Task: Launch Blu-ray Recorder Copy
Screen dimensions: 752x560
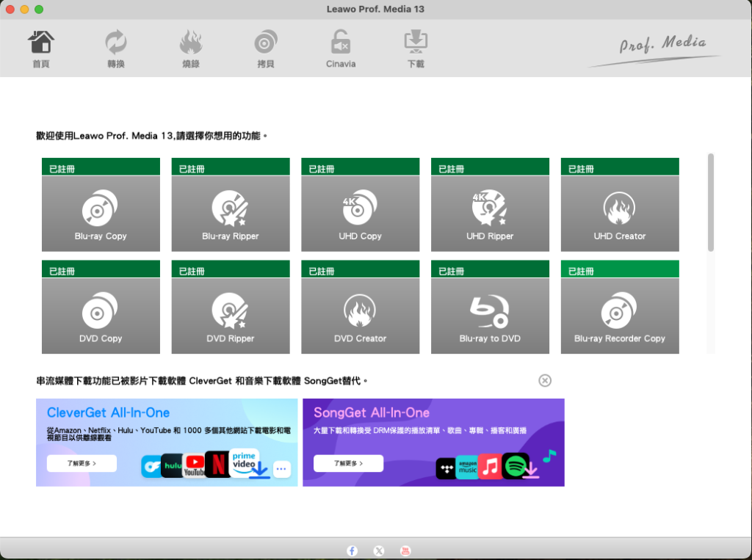Action: 620,314
